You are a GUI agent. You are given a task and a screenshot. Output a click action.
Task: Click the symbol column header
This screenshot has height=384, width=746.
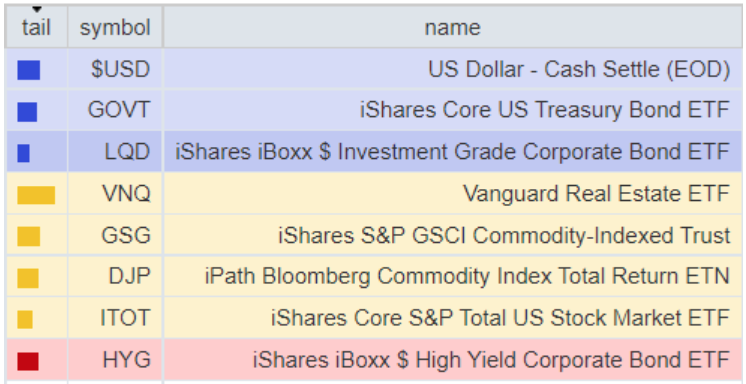click(x=115, y=28)
